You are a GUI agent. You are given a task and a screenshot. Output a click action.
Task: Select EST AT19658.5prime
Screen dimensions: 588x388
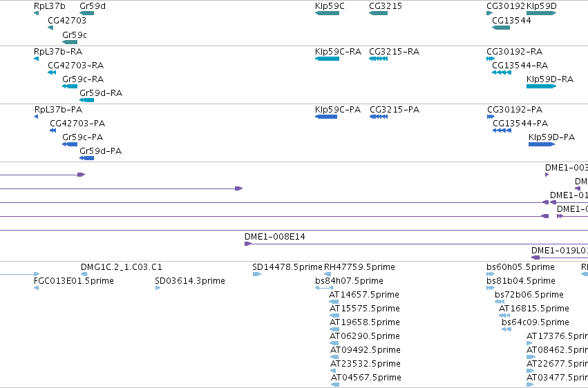(x=334, y=330)
